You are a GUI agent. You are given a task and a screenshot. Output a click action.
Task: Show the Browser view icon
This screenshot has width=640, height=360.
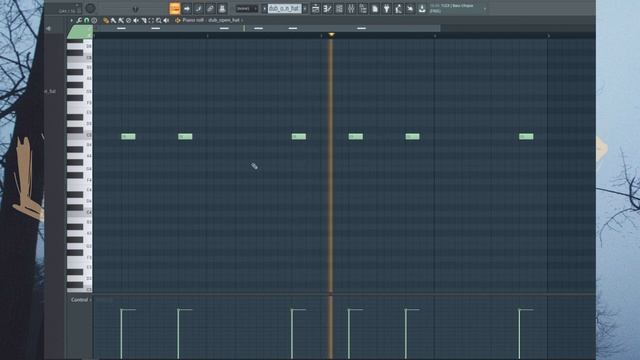click(x=363, y=8)
